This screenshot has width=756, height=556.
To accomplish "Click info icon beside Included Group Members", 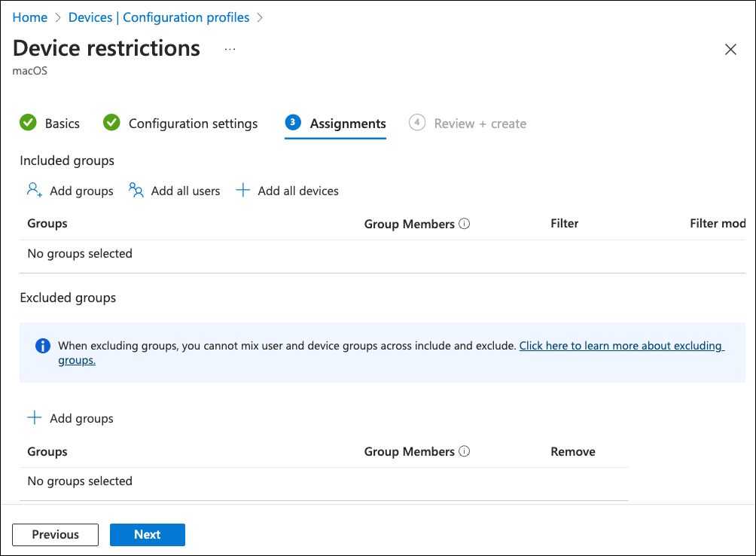I will [465, 224].
